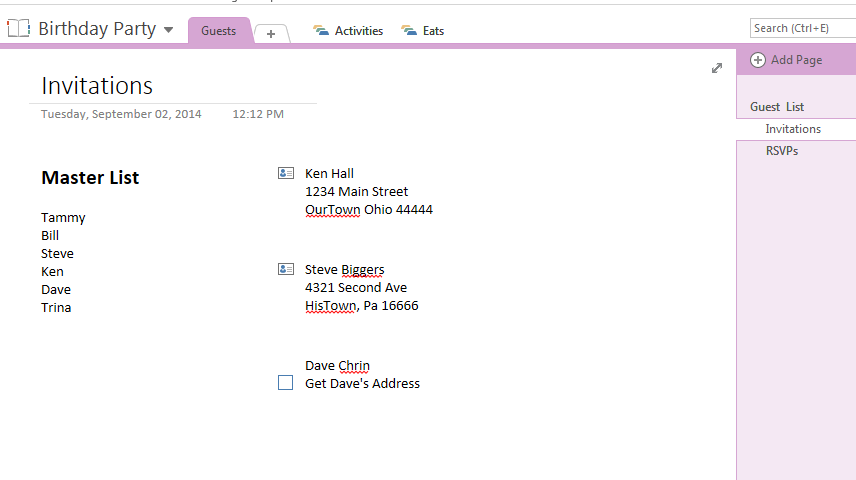Screen dimensions: 856x480
Task: Click the notebook icon beside Birthday Party
Action: click(x=19, y=29)
